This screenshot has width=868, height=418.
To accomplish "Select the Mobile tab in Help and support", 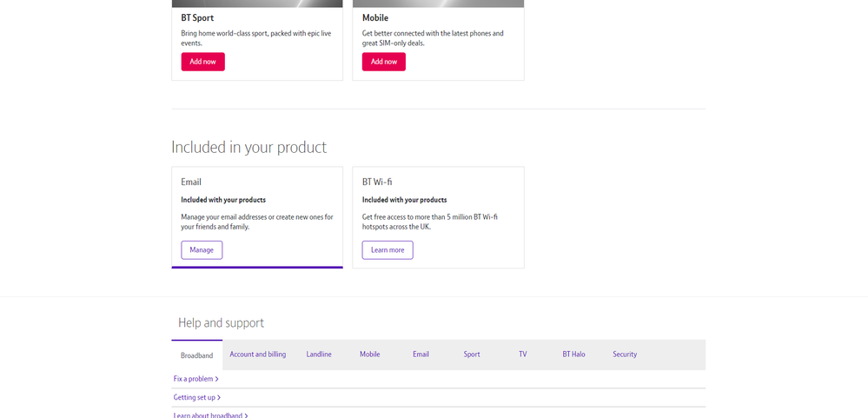I will point(369,355).
